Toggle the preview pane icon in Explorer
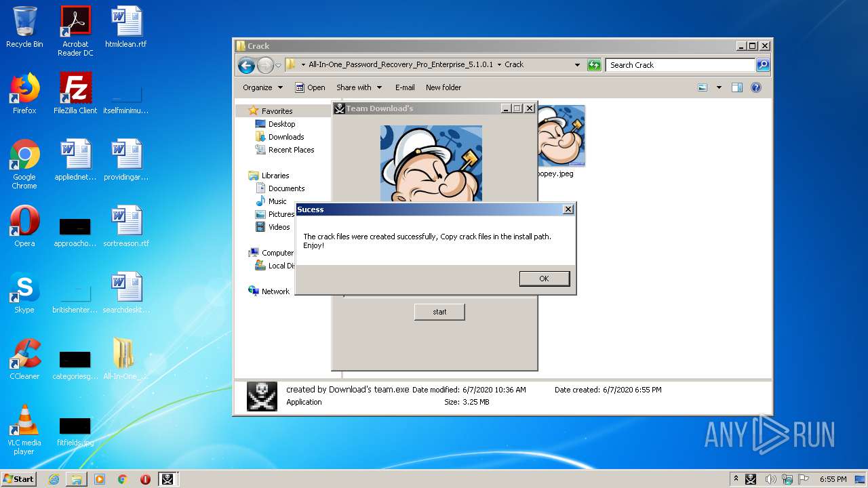The image size is (868, 488). pos(737,87)
